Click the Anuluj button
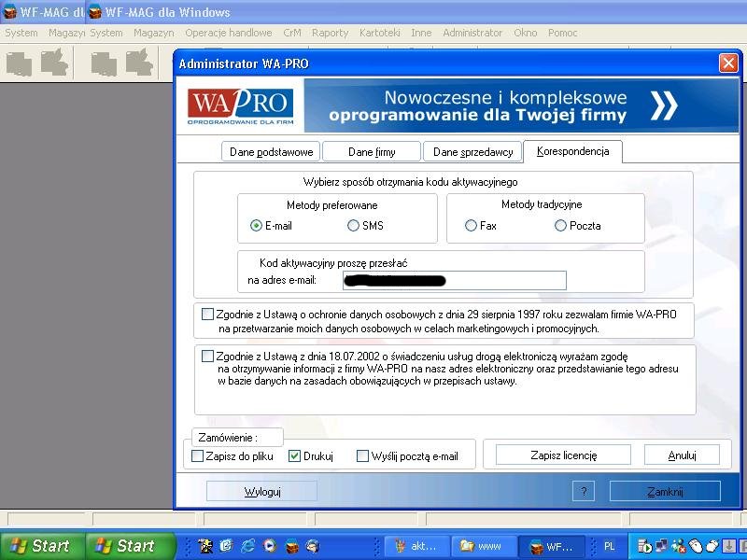This screenshot has width=747, height=560. (x=683, y=455)
